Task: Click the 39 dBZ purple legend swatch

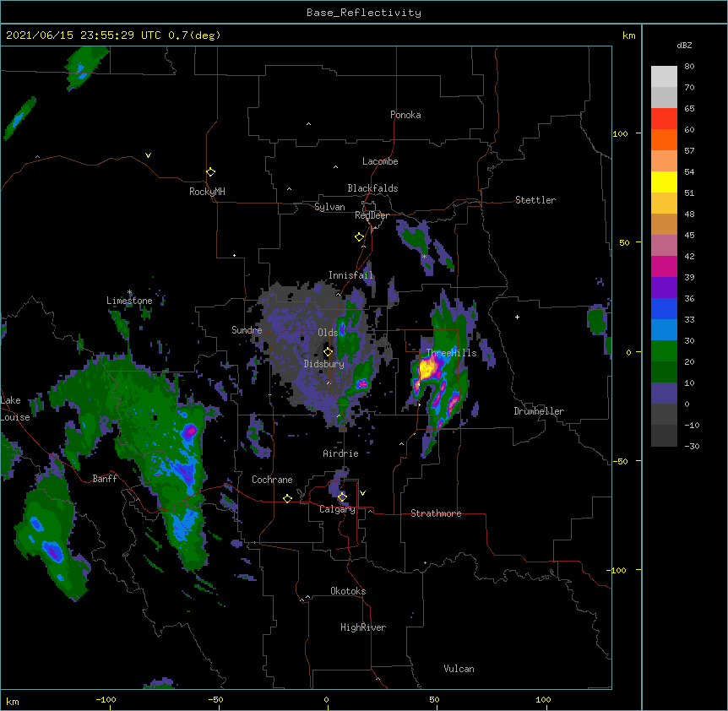Action: click(x=664, y=287)
